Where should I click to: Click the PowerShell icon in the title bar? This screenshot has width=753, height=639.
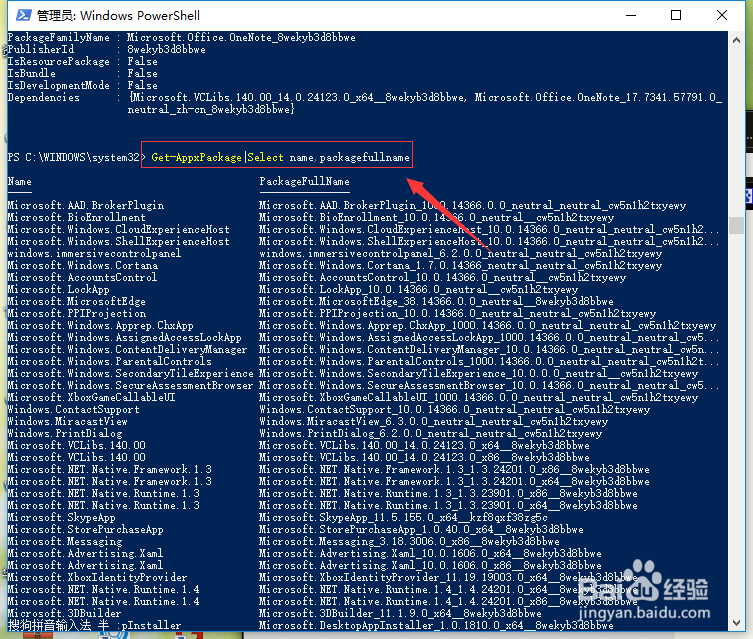click(24, 15)
